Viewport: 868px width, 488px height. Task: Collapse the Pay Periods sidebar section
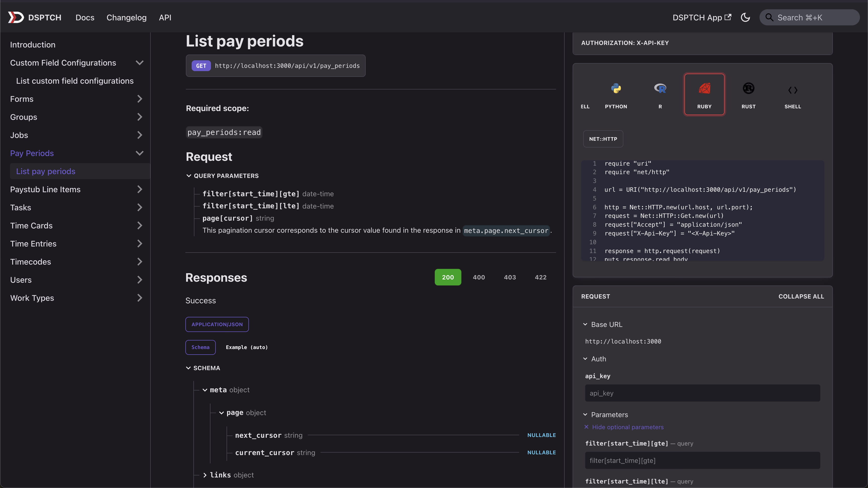(x=139, y=153)
